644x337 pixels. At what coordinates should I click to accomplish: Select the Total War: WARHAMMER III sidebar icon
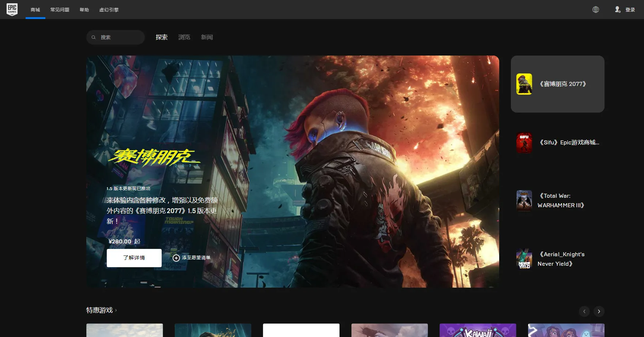tap(524, 200)
